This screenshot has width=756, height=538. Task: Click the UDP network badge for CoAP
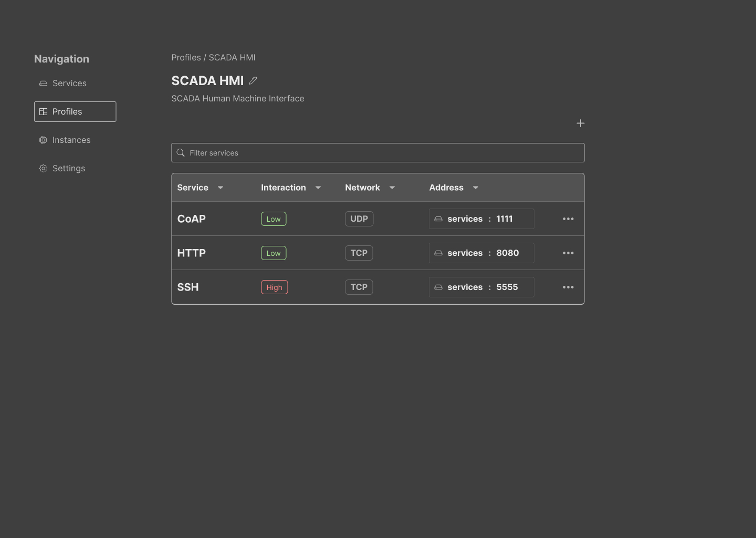pyautogui.click(x=359, y=219)
